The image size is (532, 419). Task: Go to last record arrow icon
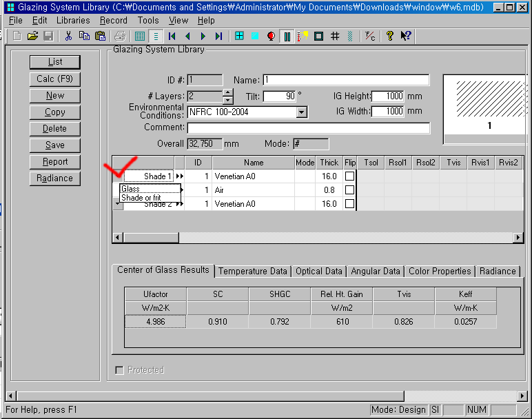(218, 36)
